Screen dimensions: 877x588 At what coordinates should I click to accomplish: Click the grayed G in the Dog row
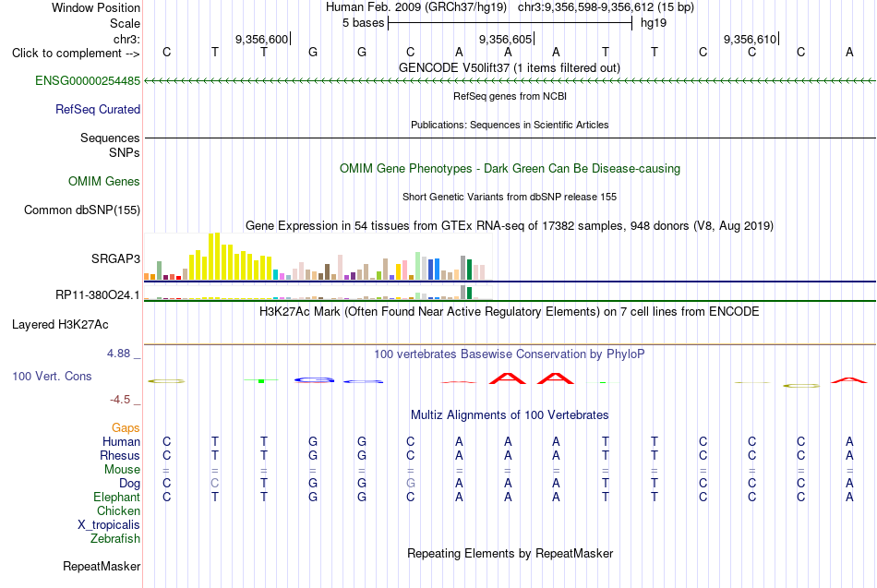411,483
